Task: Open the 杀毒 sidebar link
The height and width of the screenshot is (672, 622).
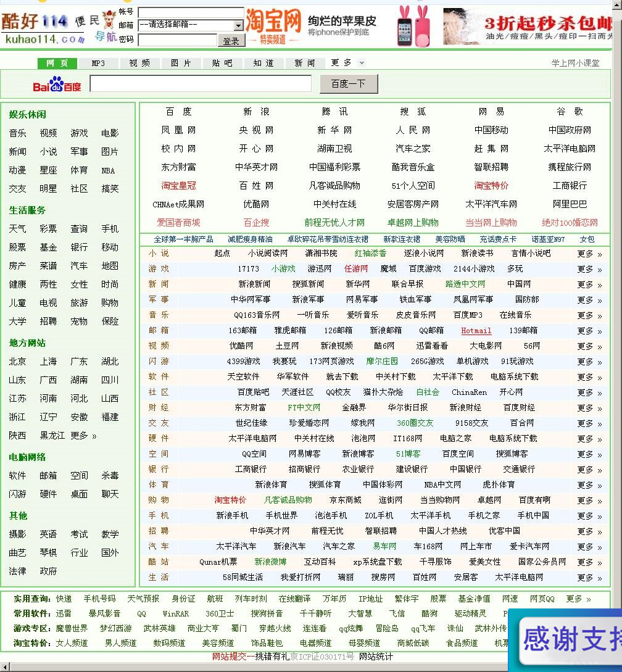Action: (110, 476)
